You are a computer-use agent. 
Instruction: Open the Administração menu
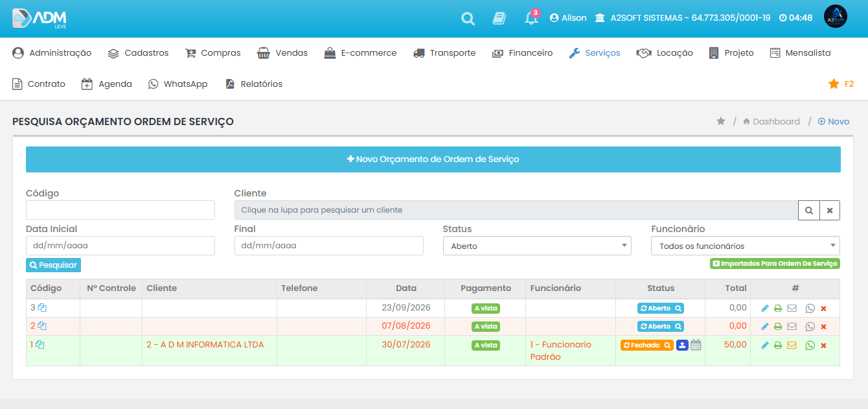point(52,53)
